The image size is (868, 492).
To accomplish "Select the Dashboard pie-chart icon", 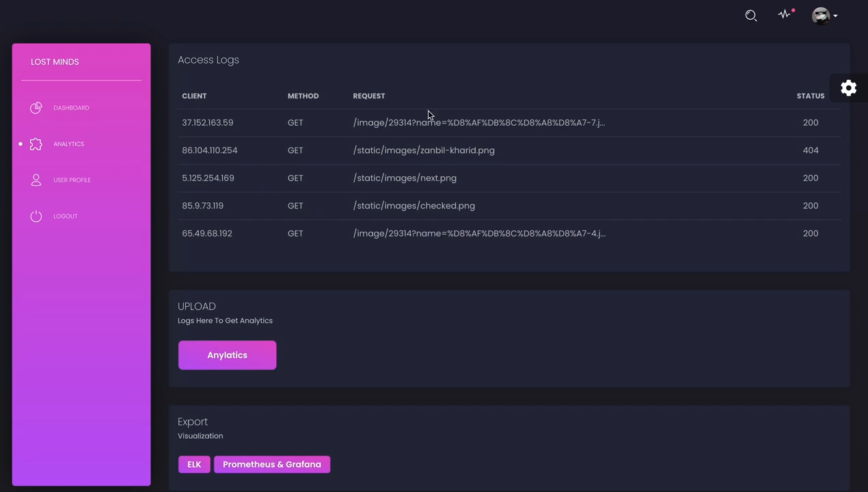I will 36,107.
